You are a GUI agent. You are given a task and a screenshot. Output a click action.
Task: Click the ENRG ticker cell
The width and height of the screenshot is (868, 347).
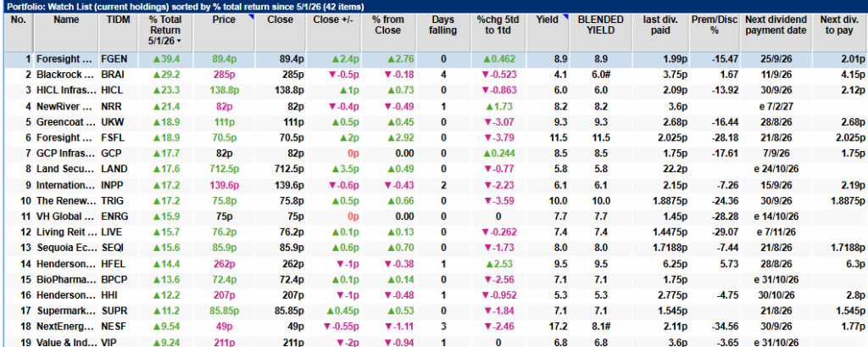(x=115, y=215)
